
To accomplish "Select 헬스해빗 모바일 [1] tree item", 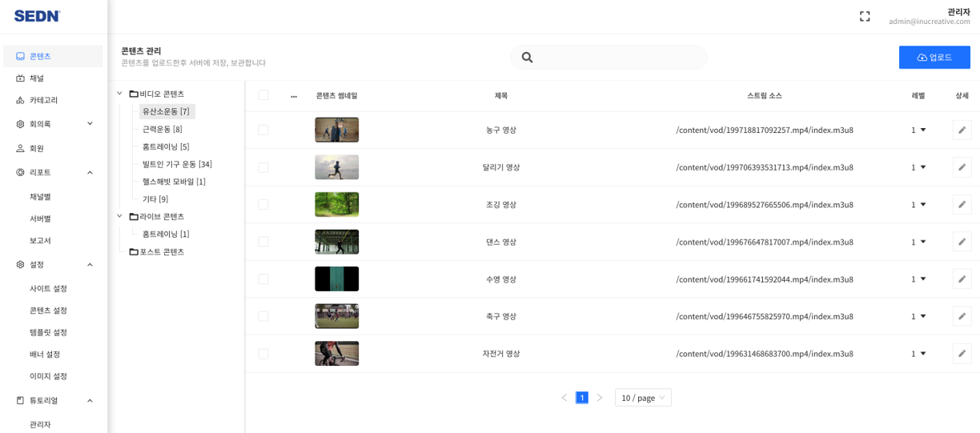I will tap(174, 182).
